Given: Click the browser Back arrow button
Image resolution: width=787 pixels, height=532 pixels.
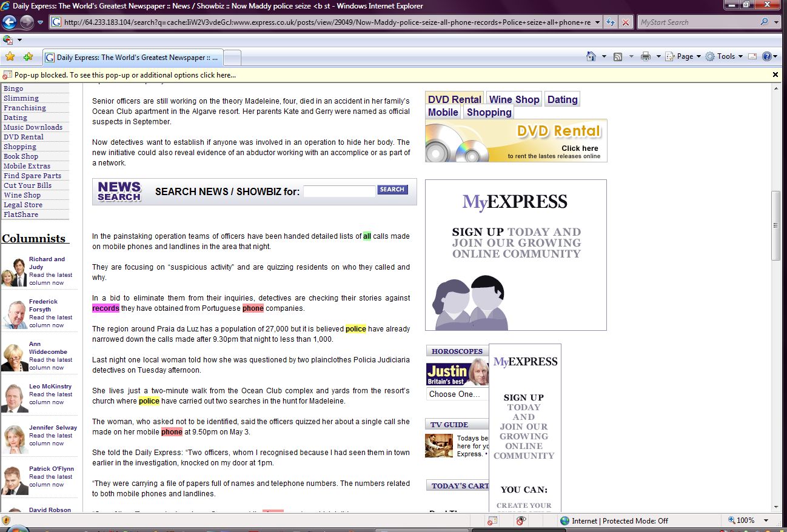Looking at the screenshot, I should (x=10, y=22).
